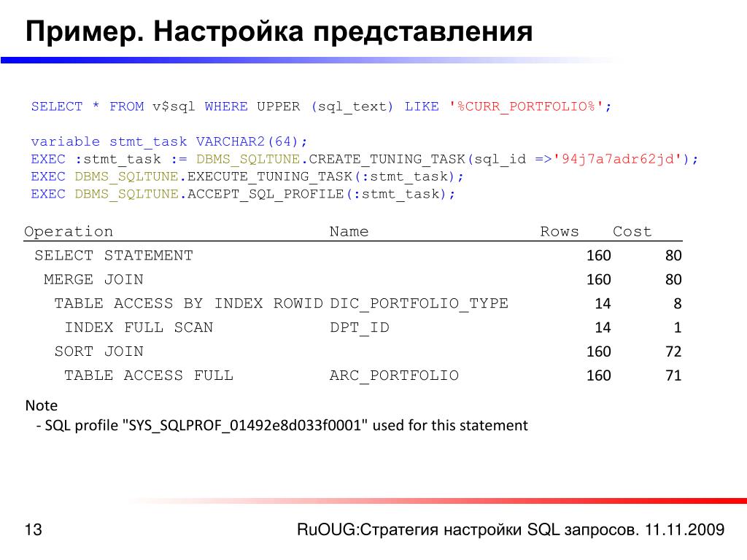
Task: Click the '%CURR_PORTFOLIO%' string literal
Action: [x=526, y=106]
